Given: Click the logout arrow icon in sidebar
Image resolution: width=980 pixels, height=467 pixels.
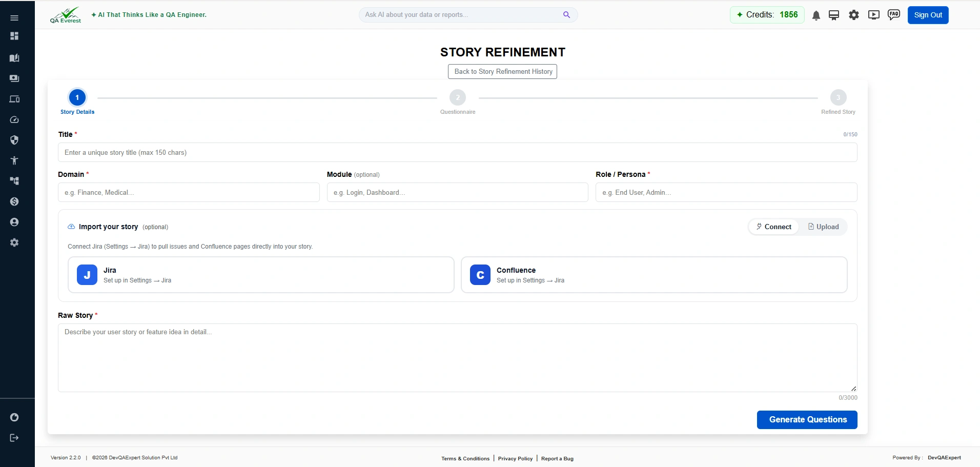Looking at the screenshot, I should [x=14, y=438].
